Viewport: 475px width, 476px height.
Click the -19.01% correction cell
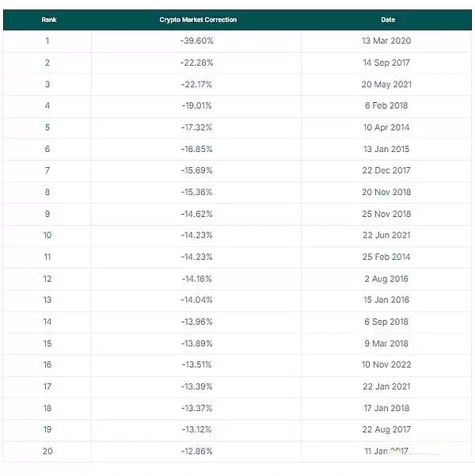[x=196, y=105]
